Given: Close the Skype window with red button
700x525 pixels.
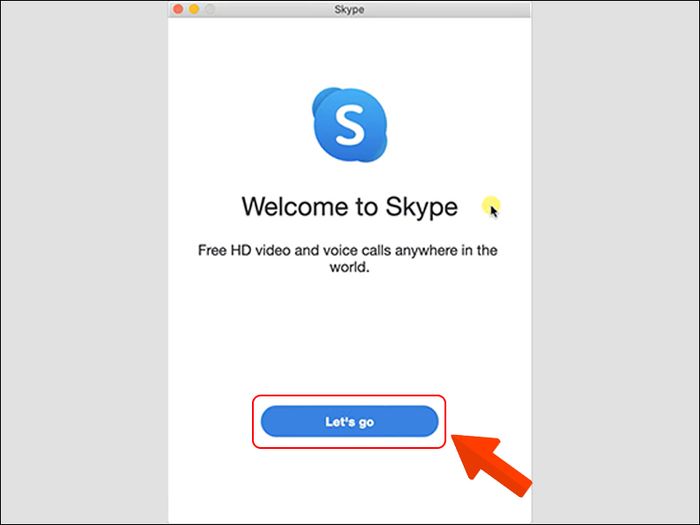Looking at the screenshot, I should (x=178, y=9).
